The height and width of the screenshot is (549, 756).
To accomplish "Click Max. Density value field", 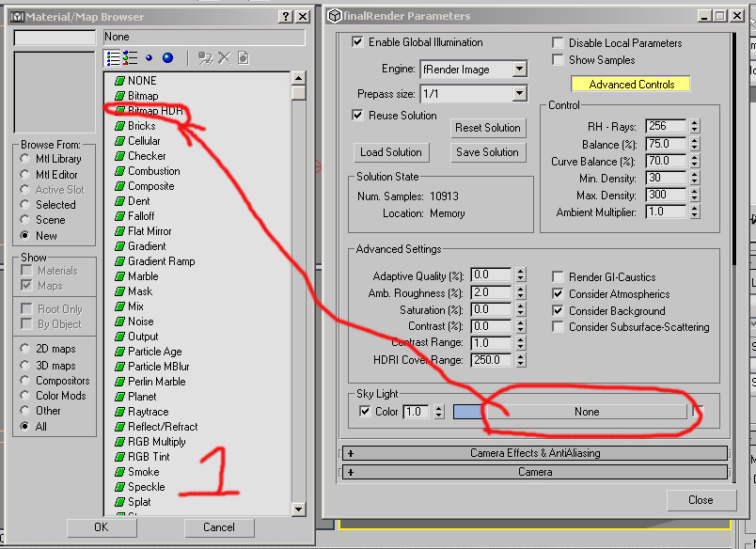I will click(x=666, y=195).
